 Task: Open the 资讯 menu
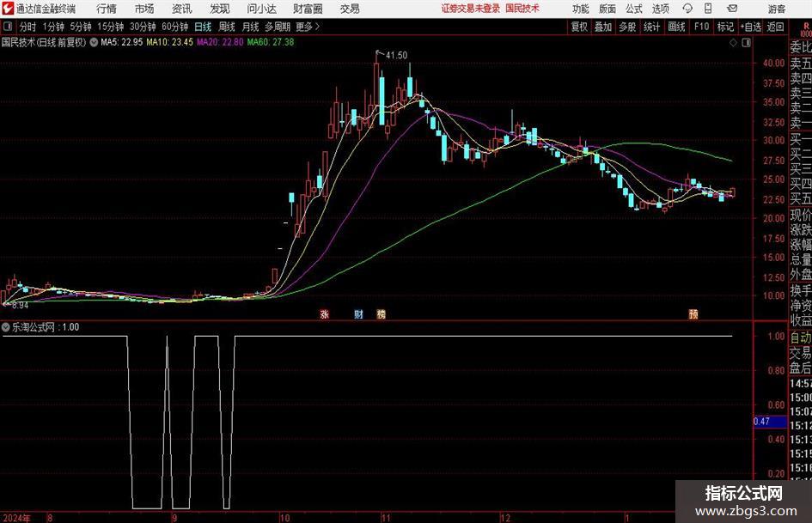point(181,9)
